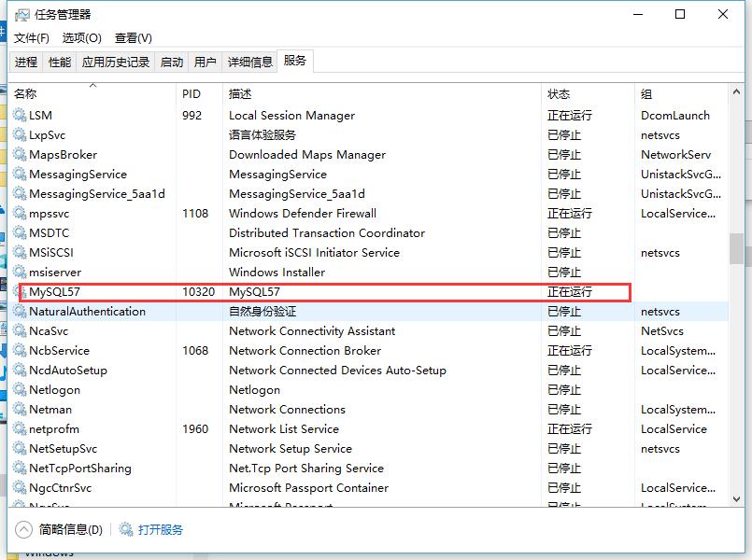
Task: Click the scrollbar up arrow in services list
Action: click(x=737, y=91)
